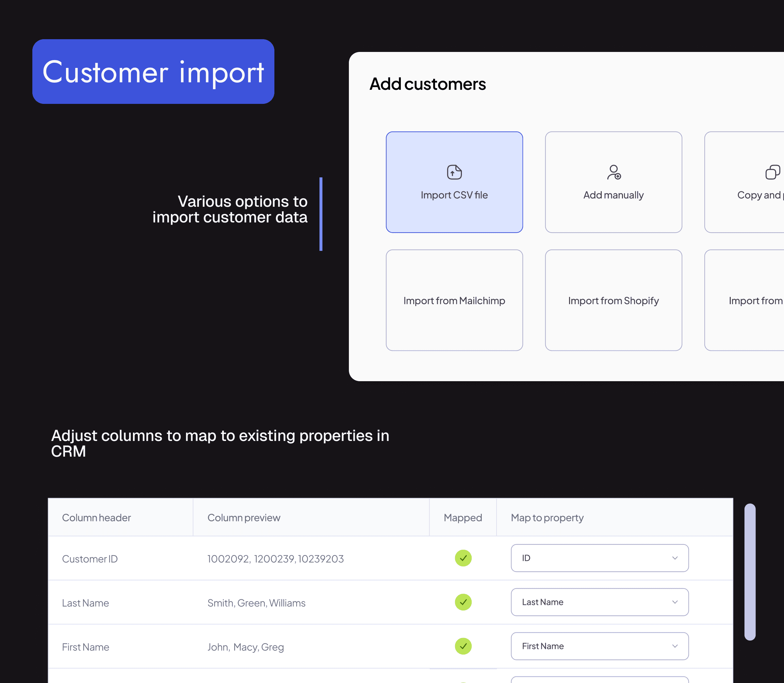
Task: Click the Add manually person icon
Action: point(613,172)
